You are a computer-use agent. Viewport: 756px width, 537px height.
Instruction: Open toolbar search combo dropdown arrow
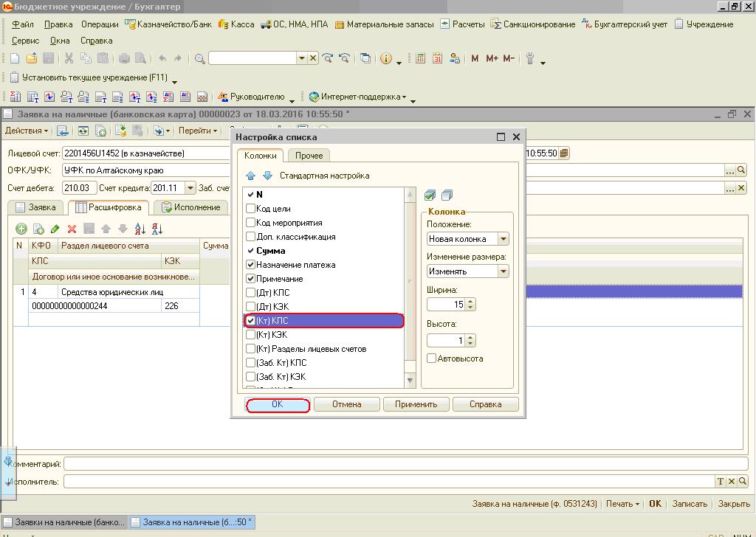(302, 59)
